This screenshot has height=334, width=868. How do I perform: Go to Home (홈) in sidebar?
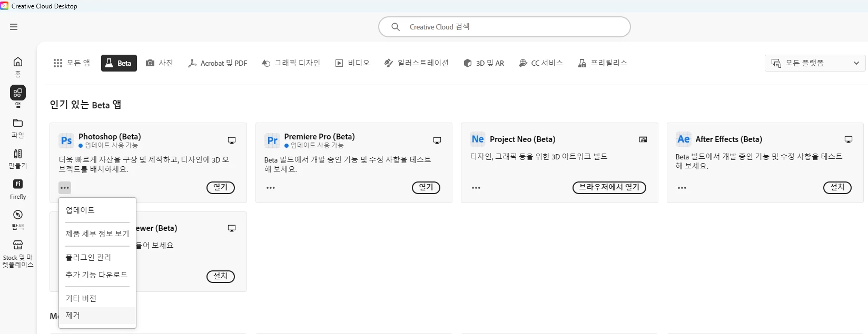click(x=18, y=67)
